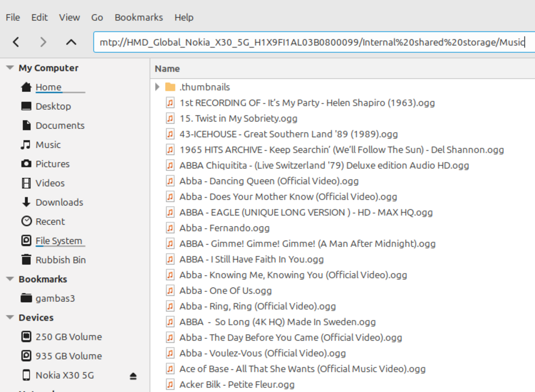The height and width of the screenshot is (392, 535).
Task: Collapse the Bookmarks section
Action: click(10, 279)
